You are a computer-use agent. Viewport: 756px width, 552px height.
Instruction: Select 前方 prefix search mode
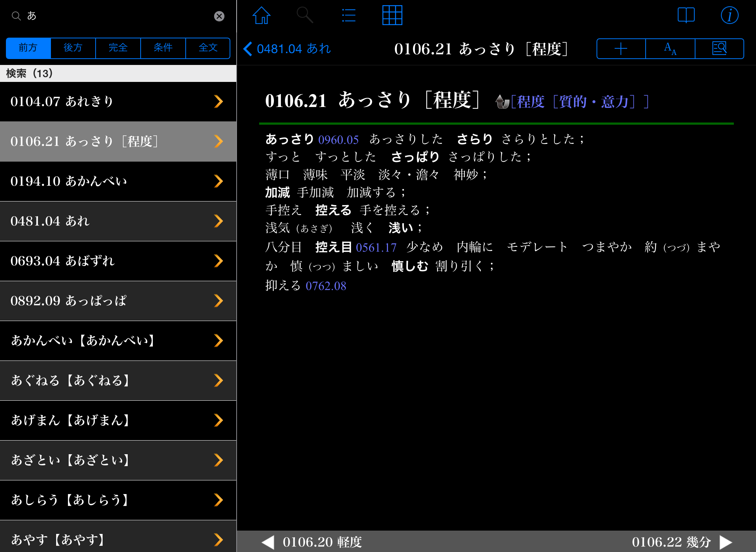point(28,48)
